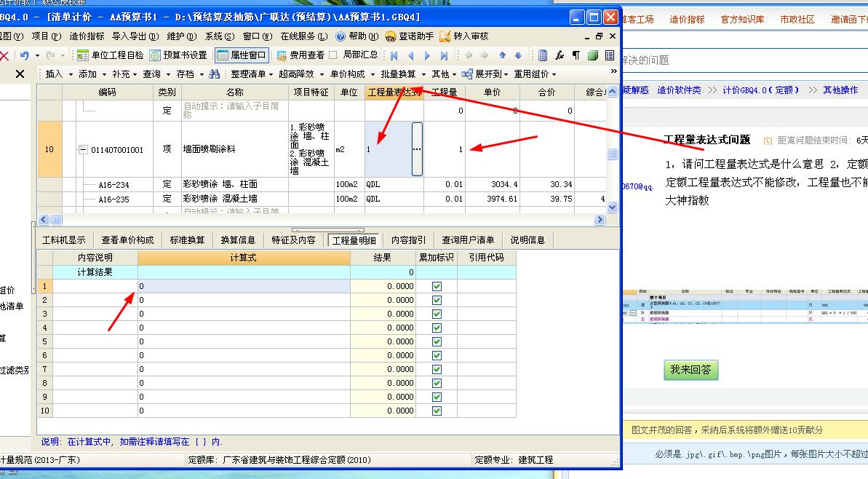The image size is (868, 479).
Task: Click the list sheet icon at toolbar end
Action: [610, 55]
